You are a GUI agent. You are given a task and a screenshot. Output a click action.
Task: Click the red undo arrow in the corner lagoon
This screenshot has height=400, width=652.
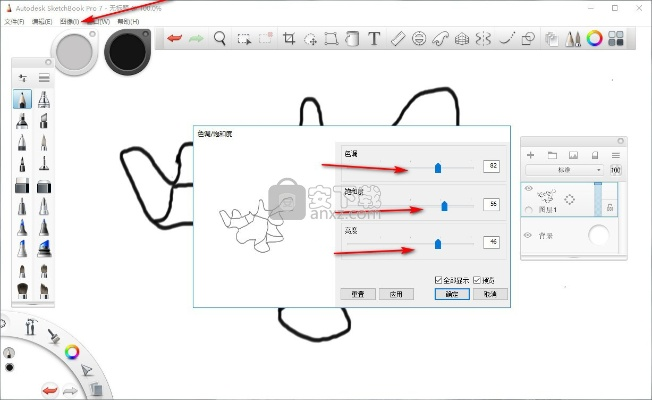pos(50,390)
